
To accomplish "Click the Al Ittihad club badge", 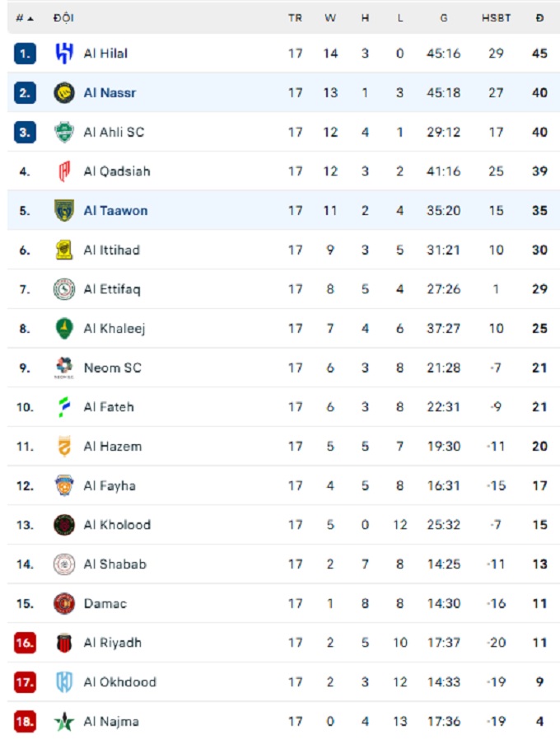I will 64,250.
